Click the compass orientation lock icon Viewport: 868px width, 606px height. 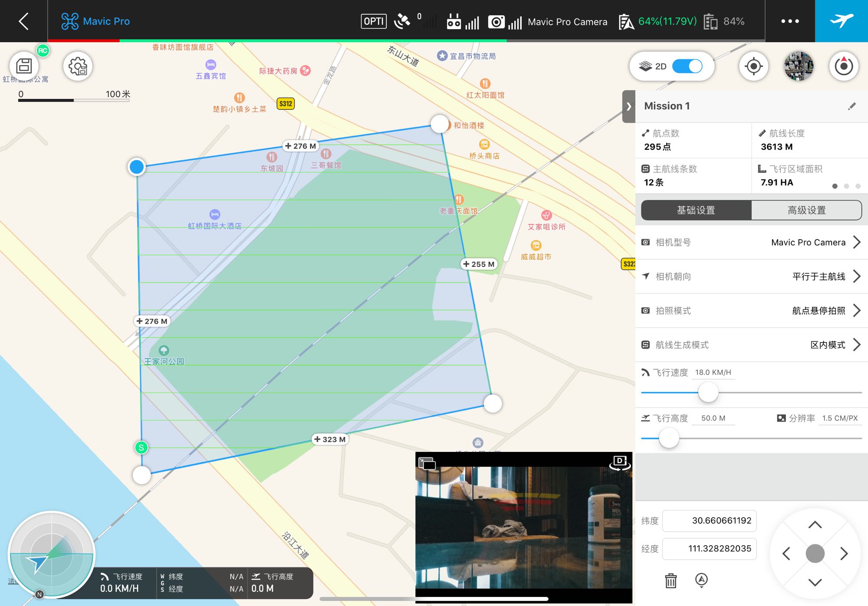pyautogui.click(x=843, y=66)
